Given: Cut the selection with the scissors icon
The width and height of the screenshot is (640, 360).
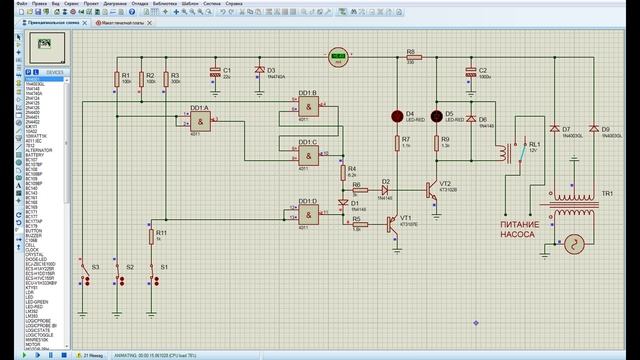Looking at the screenshot, I should point(242,12).
